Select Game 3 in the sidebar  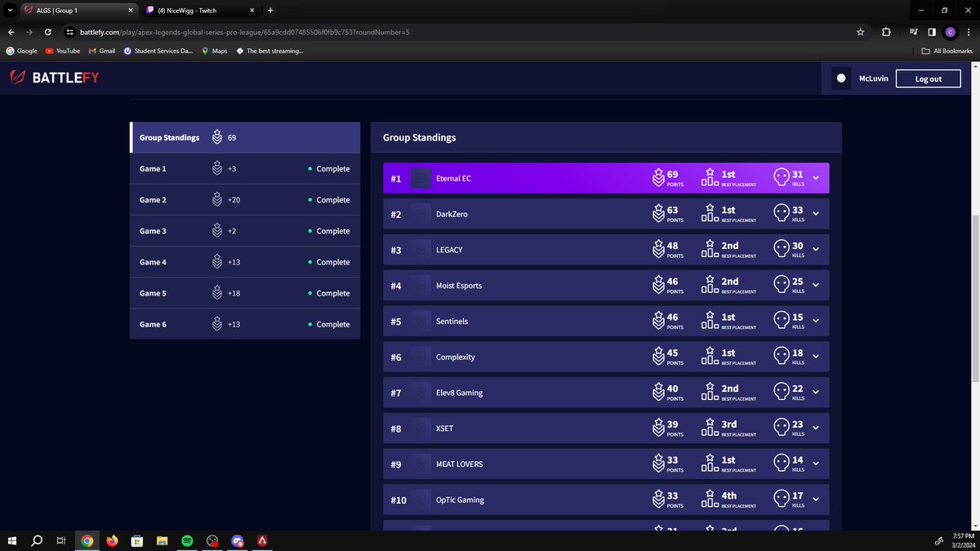pyautogui.click(x=245, y=231)
